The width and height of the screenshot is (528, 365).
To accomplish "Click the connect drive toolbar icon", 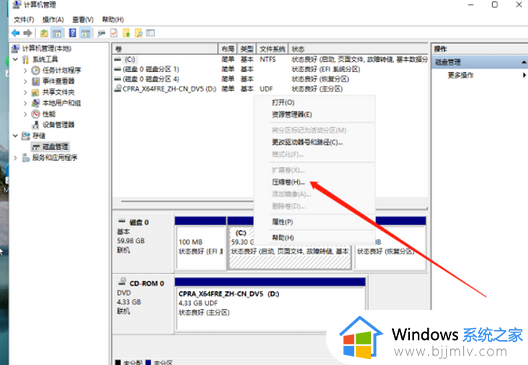I will point(101,33).
